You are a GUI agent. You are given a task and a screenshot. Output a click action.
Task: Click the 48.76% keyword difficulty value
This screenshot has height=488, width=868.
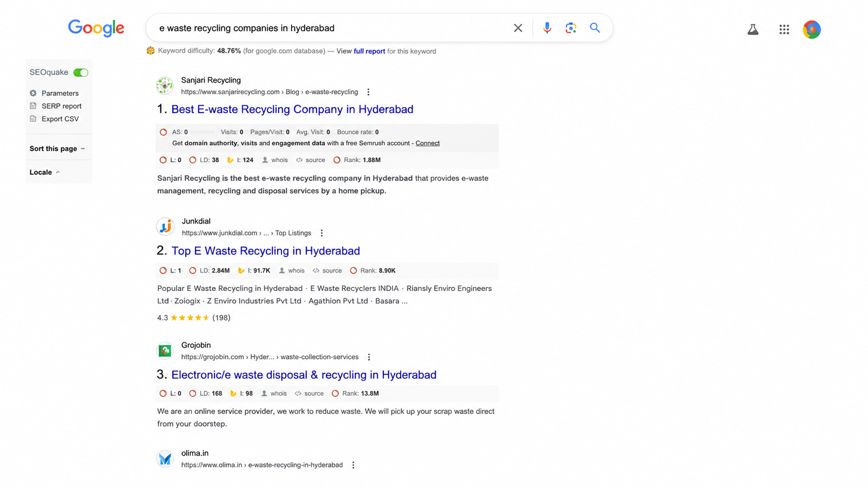(229, 51)
